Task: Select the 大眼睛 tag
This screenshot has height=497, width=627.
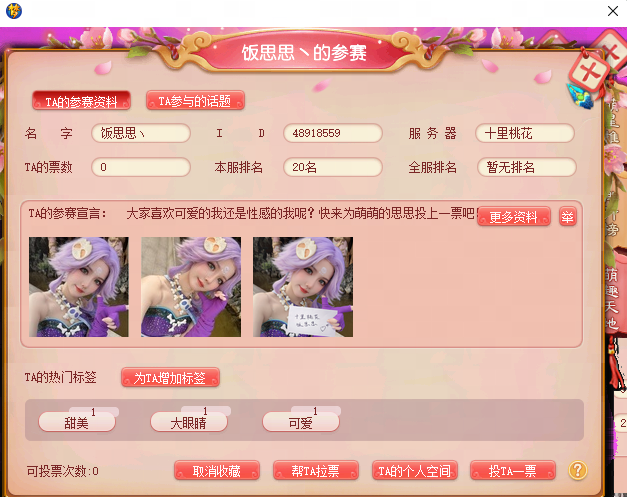Action: point(189,422)
